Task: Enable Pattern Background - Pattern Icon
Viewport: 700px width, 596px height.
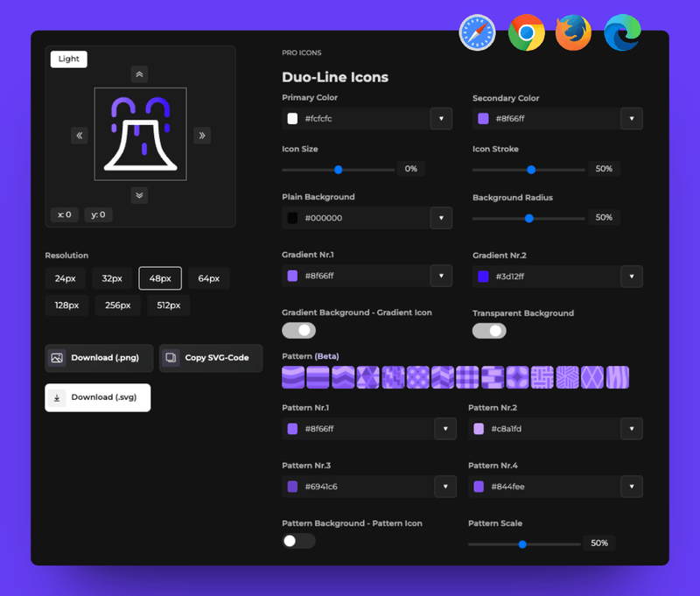Action: click(x=298, y=541)
